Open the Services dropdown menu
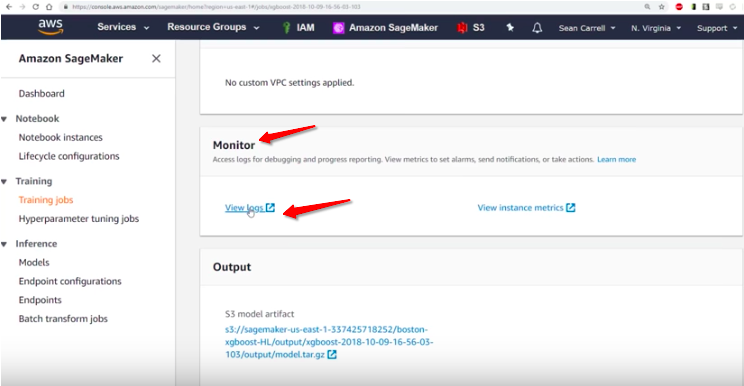 (x=123, y=27)
